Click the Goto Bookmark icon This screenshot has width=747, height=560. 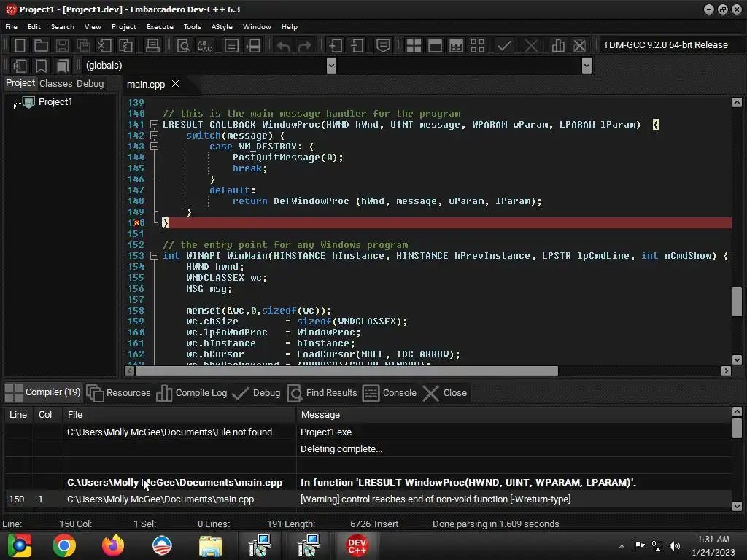tap(63, 66)
